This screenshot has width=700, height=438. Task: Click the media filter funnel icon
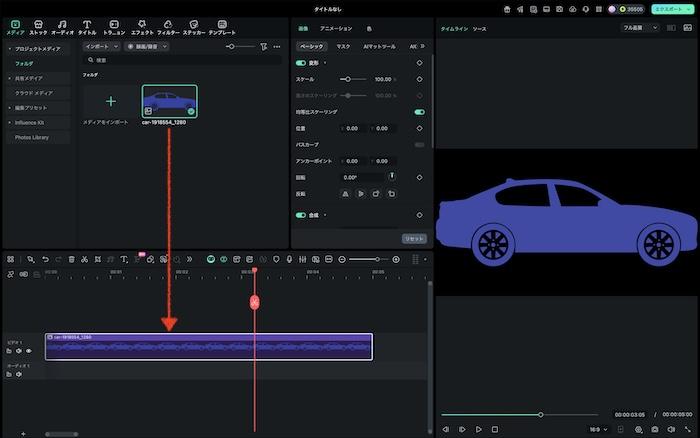263,46
